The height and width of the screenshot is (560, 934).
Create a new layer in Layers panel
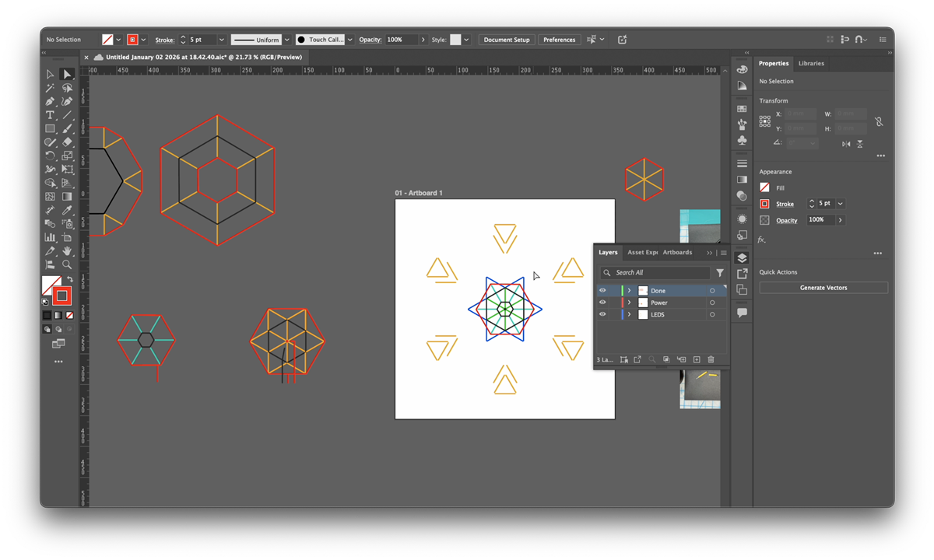point(697,359)
